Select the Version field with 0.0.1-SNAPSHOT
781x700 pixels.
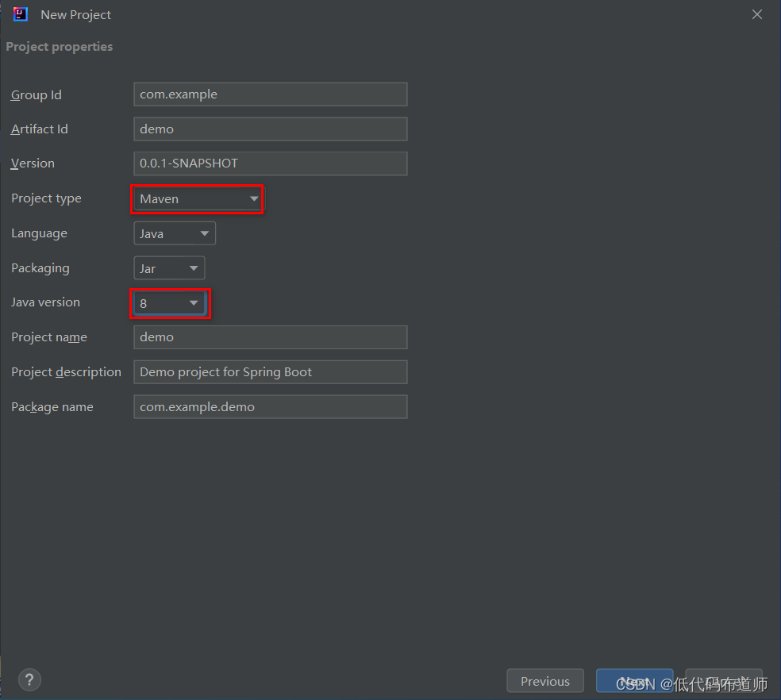[x=271, y=163]
